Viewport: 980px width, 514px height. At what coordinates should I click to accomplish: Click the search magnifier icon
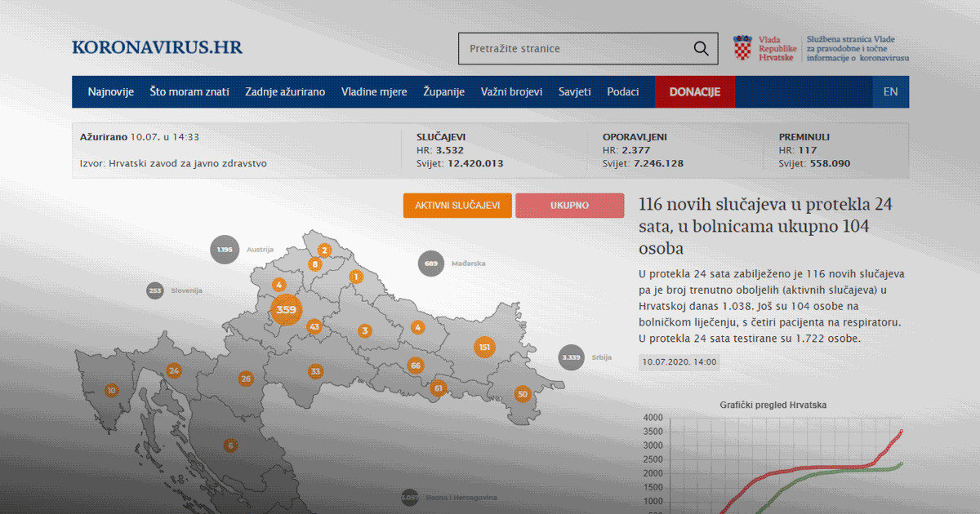[701, 49]
